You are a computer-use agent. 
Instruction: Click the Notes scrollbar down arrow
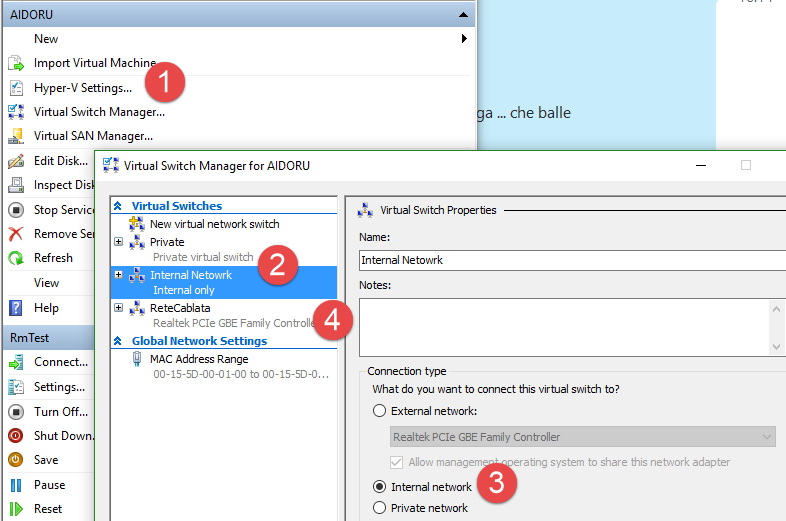pyautogui.click(x=776, y=347)
